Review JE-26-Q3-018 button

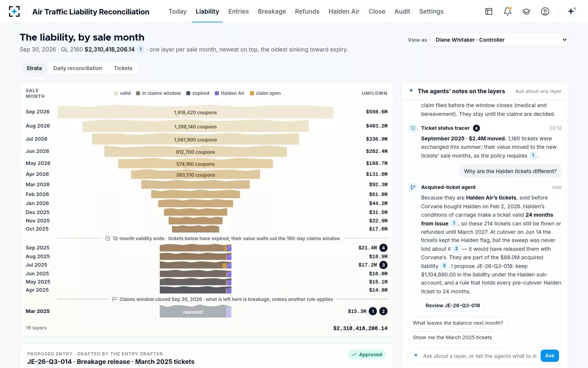[452, 305]
